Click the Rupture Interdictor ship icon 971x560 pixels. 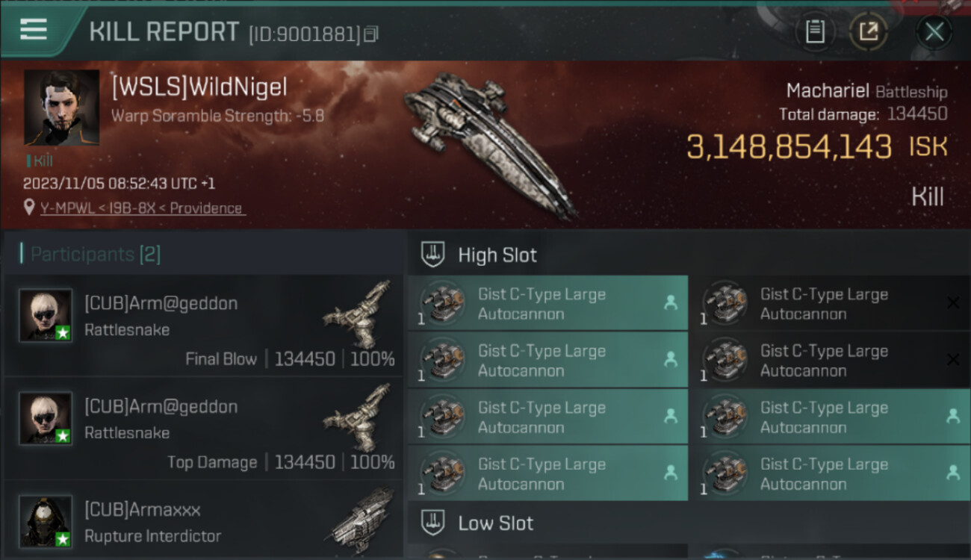(363, 519)
